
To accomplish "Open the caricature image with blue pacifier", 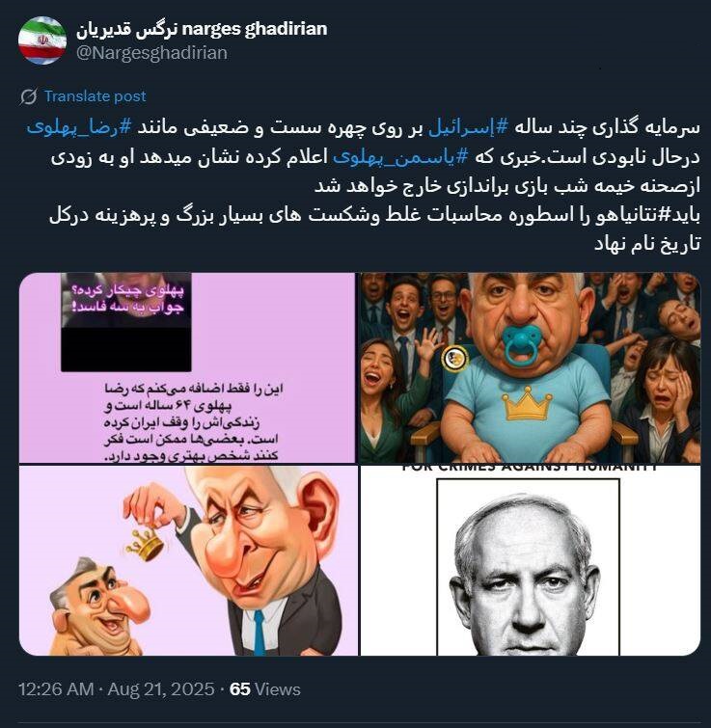I will pyautogui.click(x=531, y=367).
